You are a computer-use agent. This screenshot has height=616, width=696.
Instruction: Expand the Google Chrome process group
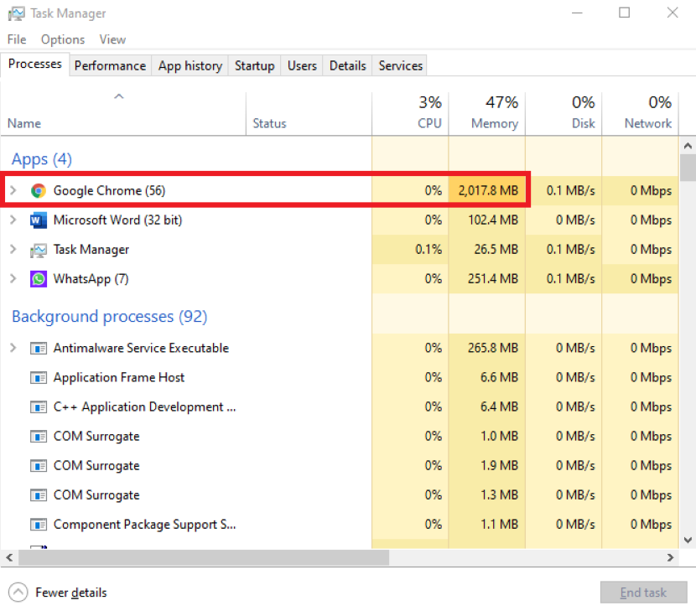(x=13, y=191)
